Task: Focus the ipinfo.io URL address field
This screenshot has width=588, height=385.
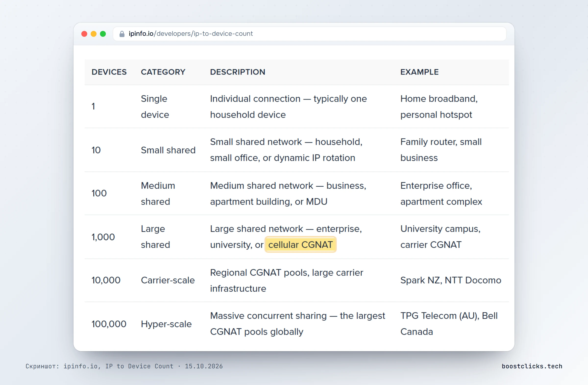Action: pyautogui.click(x=310, y=34)
